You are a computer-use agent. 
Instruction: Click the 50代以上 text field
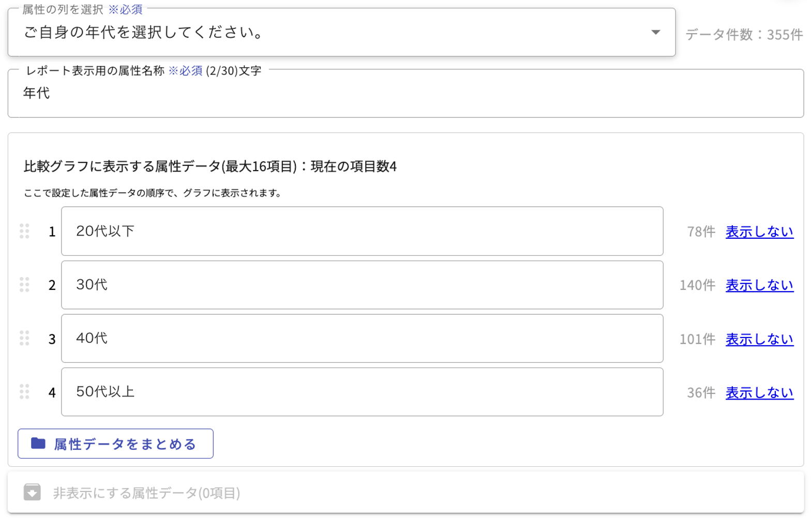coord(362,392)
